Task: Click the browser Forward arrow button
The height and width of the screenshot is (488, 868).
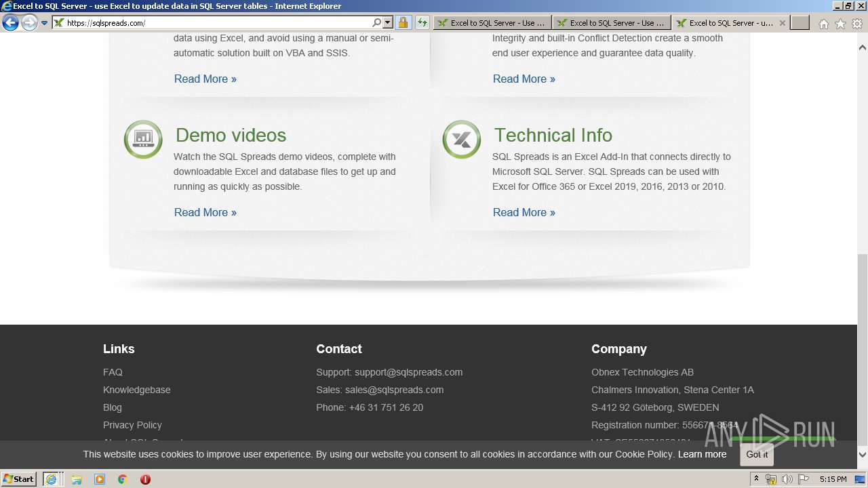Action: (x=29, y=23)
